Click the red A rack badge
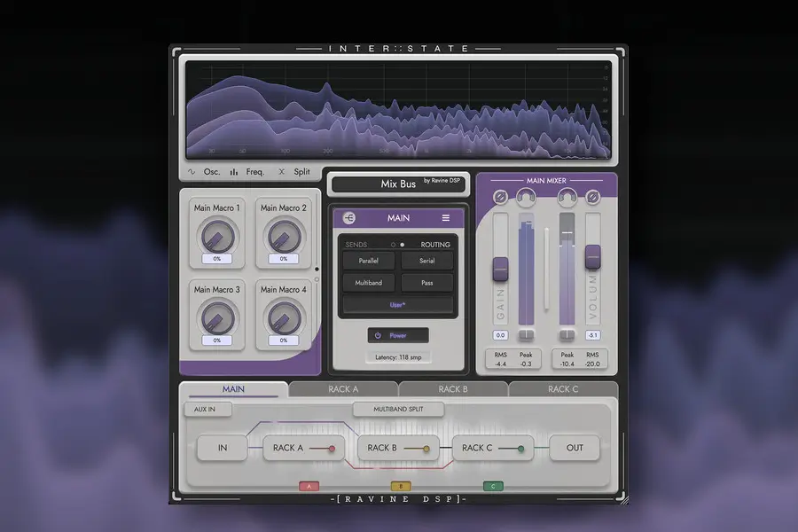Viewport: 798px width, 532px height. tap(309, 486)
